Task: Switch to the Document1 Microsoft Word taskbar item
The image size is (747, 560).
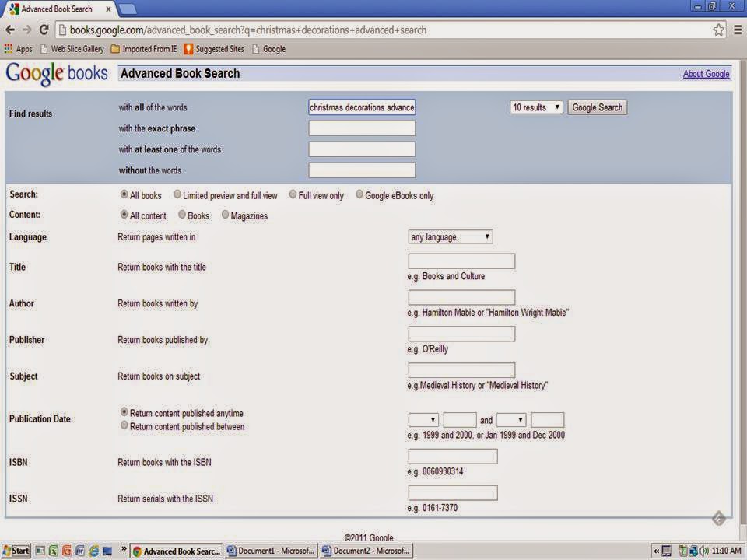Action: pos(271,551)
